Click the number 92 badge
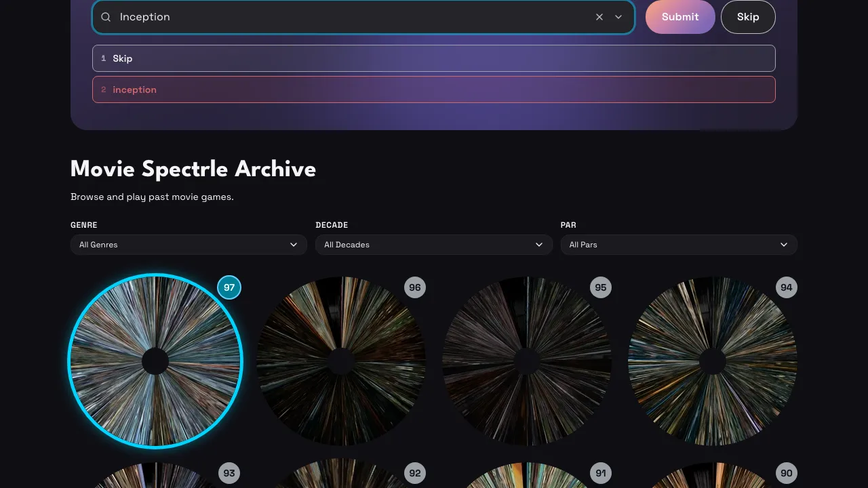This screenshot has height=488, width=868. point(415,473)
